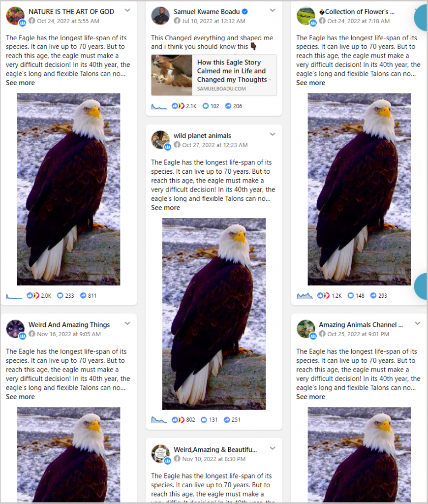Expand options chevron on NATURE IS THE ART post
The image size is (428, 504).
point(127,10)
